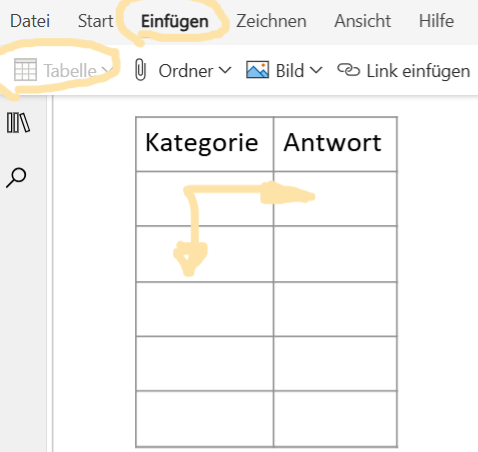Screen dimensions: 478x452
Task: Open the Datei menu
Action: (30, 21)
